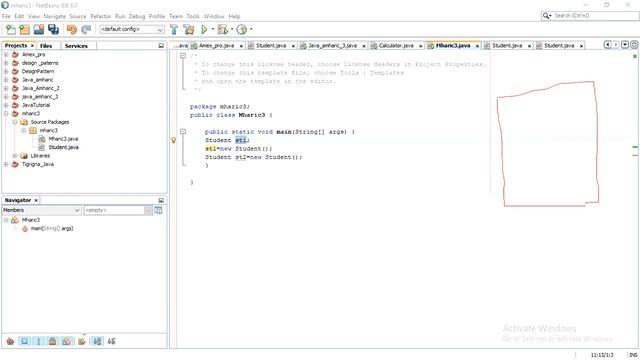Open the Tools menu
Screen dimensions: 640x360
pos(193,16)
